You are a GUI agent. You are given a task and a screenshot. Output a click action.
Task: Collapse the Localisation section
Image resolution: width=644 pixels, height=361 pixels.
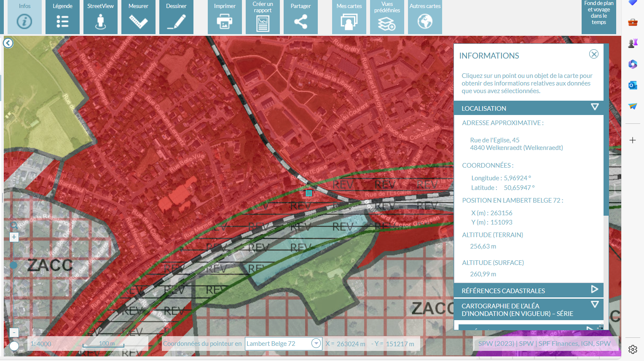pyautogui.click(x=595, y=107)
